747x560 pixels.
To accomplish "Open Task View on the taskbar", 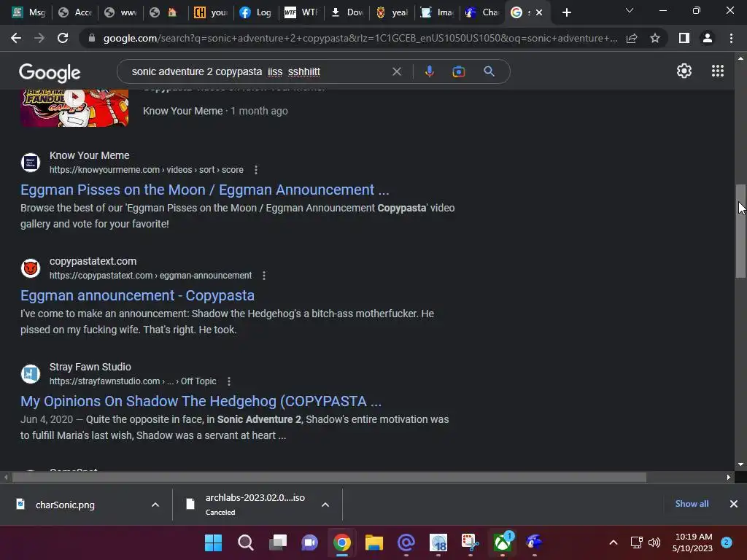I will click(278, 542).
